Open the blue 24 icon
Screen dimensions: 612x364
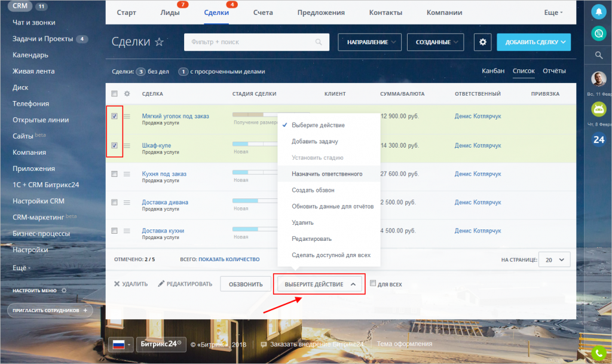599,140
